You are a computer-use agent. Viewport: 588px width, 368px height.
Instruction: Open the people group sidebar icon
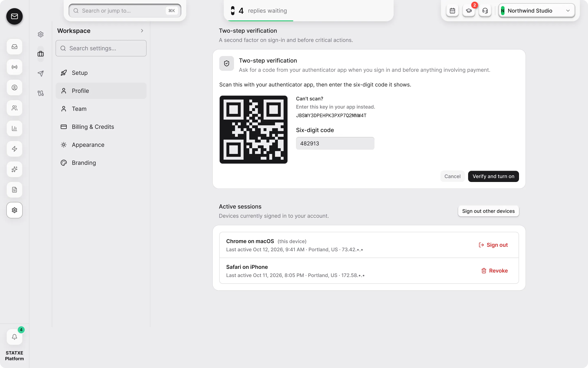tap(14, 108)
